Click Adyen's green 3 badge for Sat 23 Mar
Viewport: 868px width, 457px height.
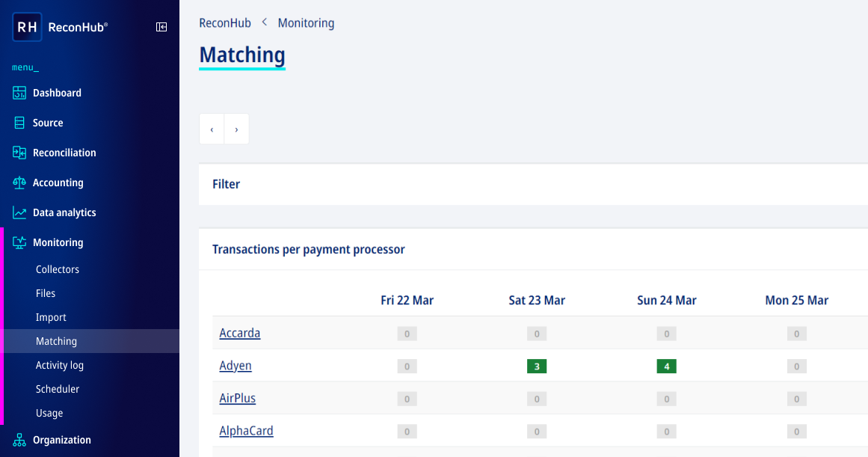click(x=537, y=366)
